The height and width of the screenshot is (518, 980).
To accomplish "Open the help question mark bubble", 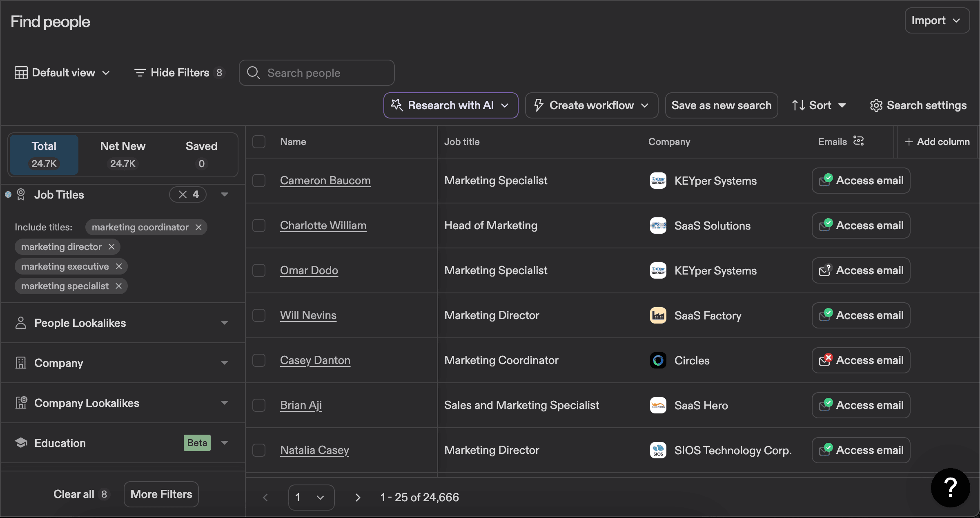I will click(951, 487).
